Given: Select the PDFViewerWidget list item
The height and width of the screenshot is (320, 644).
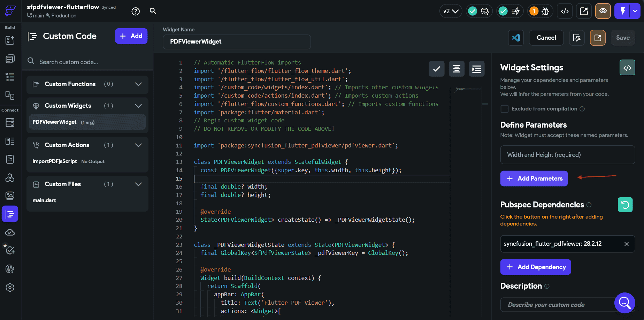Looking at the screenshot, I should pos(87,122).
